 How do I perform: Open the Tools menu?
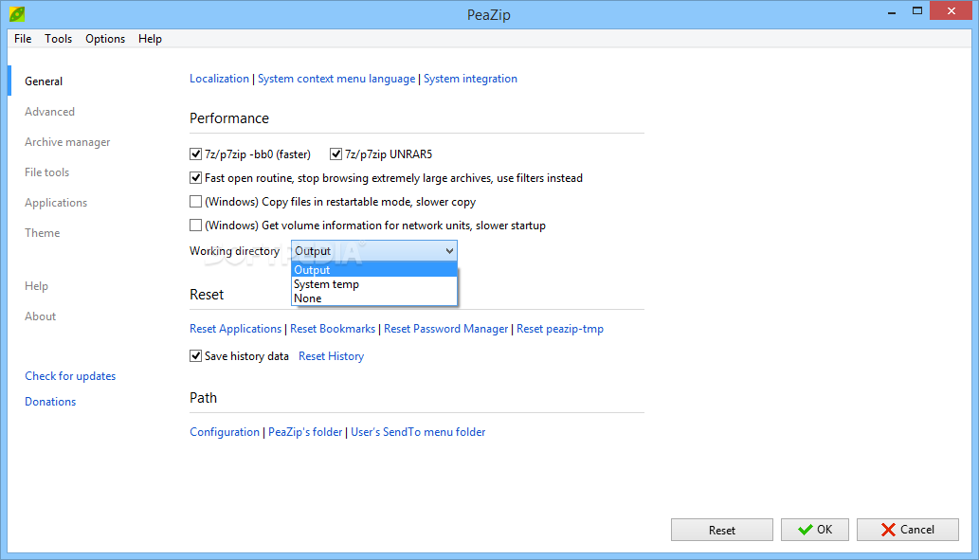click(x=58, y=39)
